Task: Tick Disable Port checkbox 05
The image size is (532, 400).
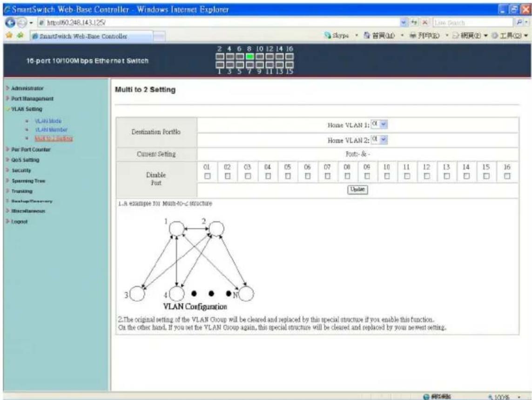Action: coord(288,176)
